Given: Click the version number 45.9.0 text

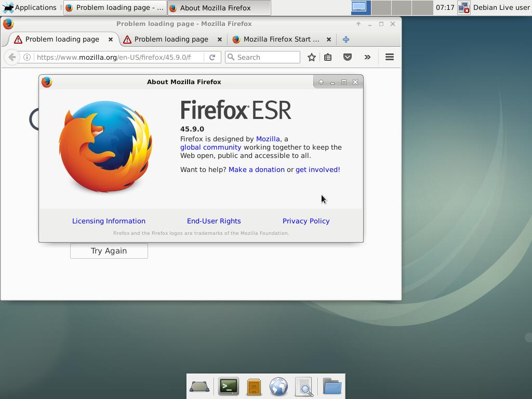Looking at the screenshot, I should [x=192, y=129].
